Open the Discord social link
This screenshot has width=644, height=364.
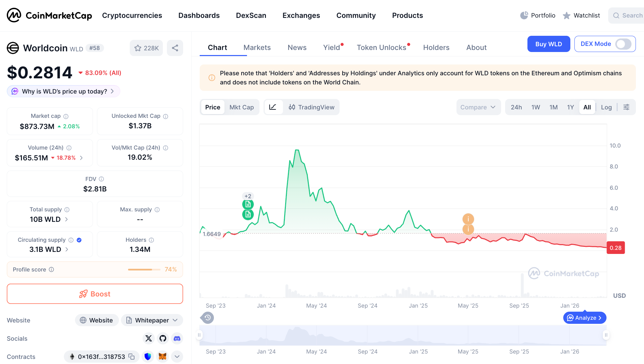click(x=177, y=338)
